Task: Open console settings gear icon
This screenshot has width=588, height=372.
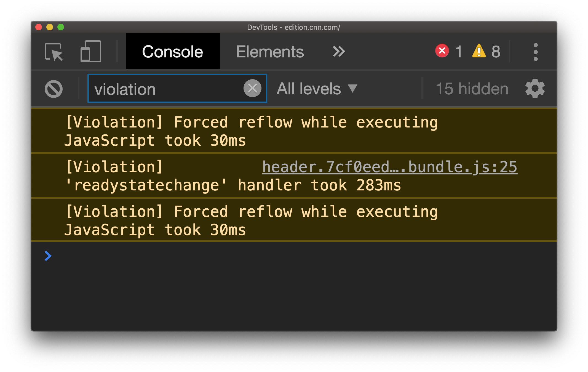Action: (535, 89)
